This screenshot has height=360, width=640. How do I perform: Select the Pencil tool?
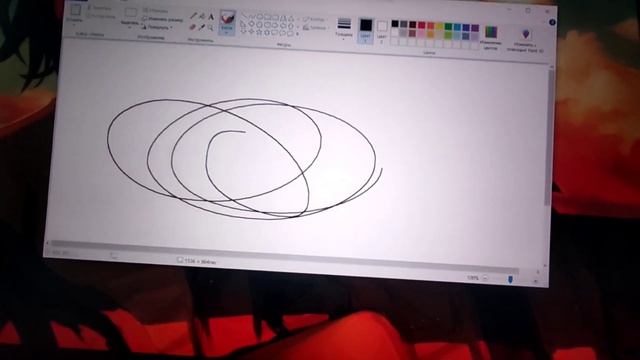(193, 16)
